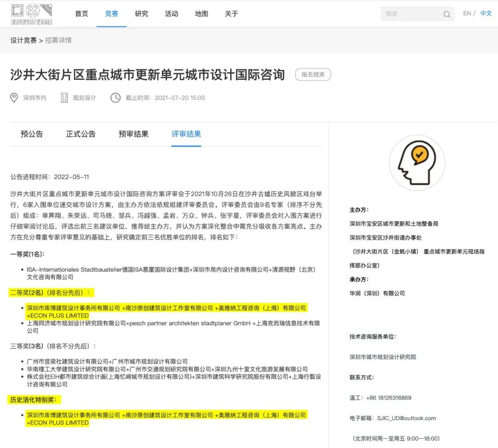The height and width of the screenshot is (448, 498).
Task: Click the 报名结束 status button
Action: coord(313,74)
